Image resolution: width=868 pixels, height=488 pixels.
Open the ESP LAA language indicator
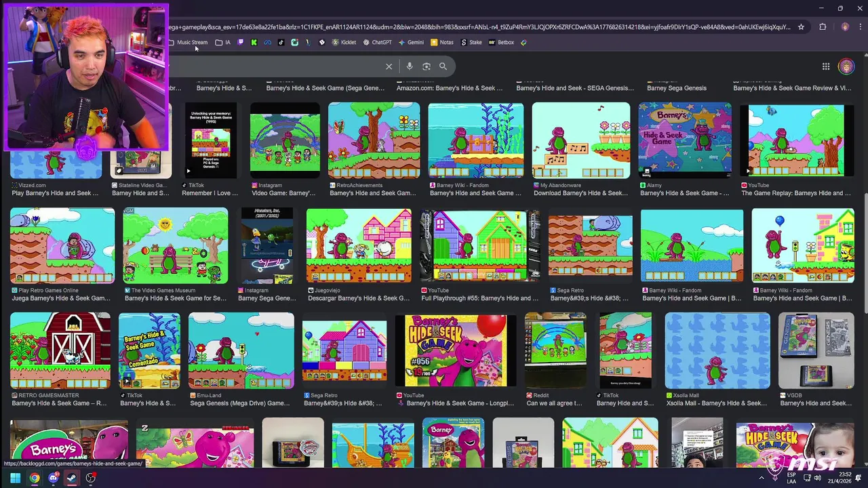pos(791,478)
